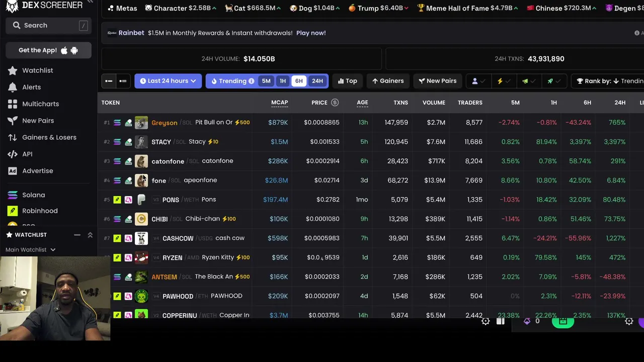Screen dimensions: 644x362
Task: Switch to detailed row layout
Action: (123, 81)
